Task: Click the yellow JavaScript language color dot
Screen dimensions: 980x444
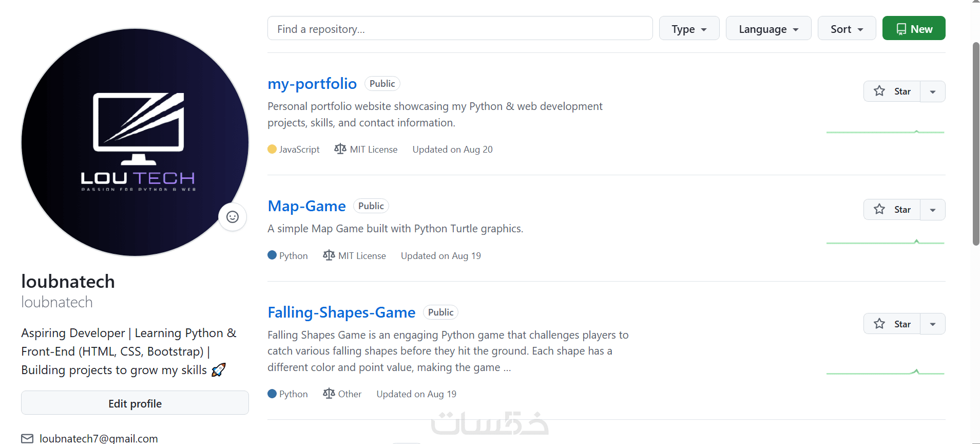Action: (x=272, y=149)
